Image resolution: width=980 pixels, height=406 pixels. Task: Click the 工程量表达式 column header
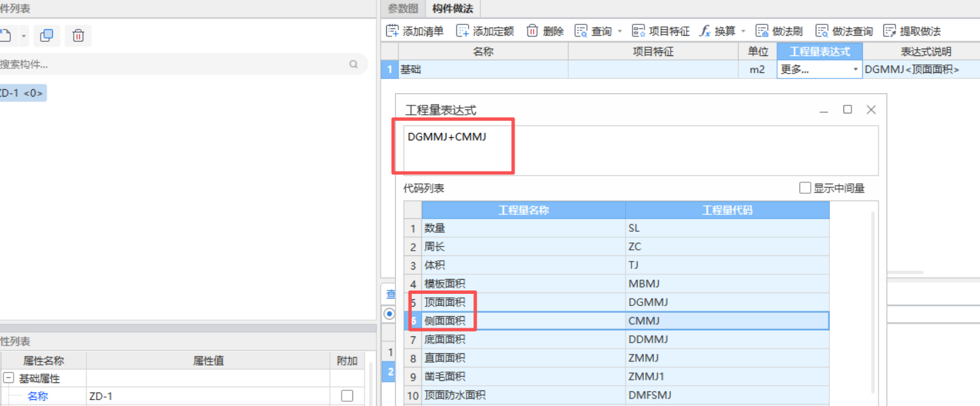[820, 51]
